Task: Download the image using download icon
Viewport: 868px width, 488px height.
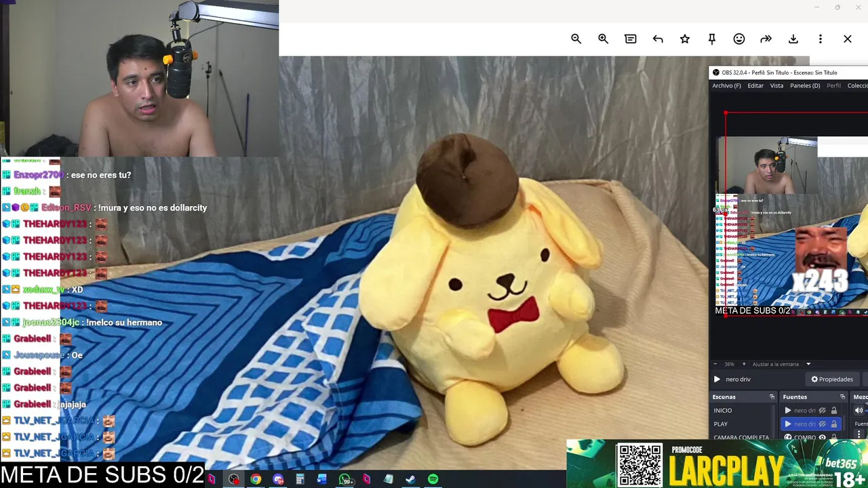Action: 793,39
